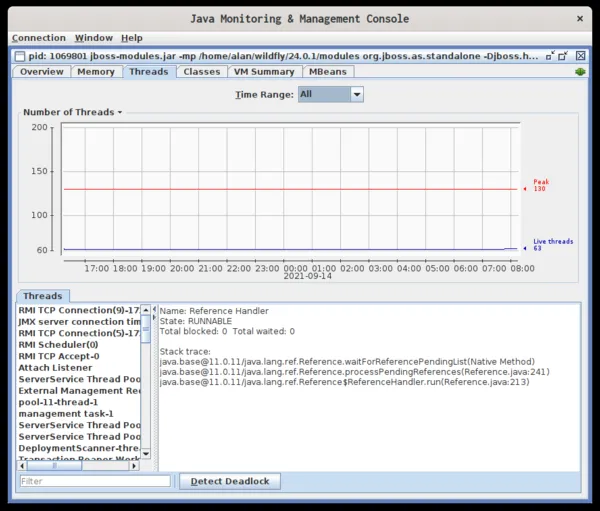Click thread list scroll down arrow
Image resolution: width=600 pixels, height=511 pixels.
tap(146, 454)
